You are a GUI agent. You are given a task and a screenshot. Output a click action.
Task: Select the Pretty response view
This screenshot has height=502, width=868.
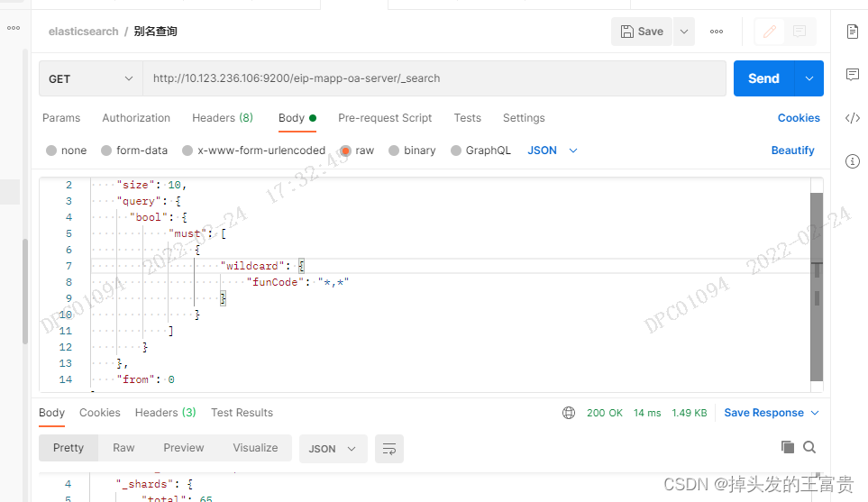point(69,448)
